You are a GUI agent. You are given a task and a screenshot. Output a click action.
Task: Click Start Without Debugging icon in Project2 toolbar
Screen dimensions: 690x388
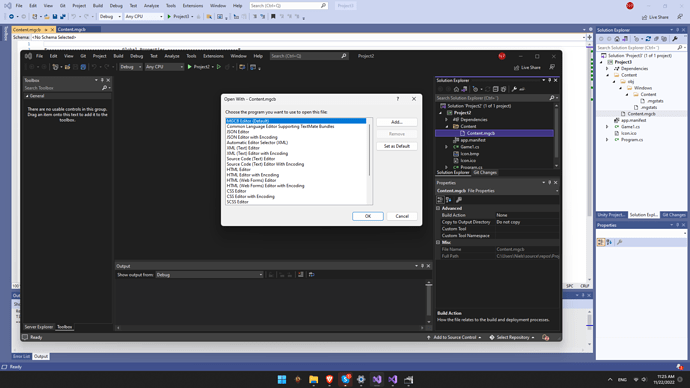(219, 67)
